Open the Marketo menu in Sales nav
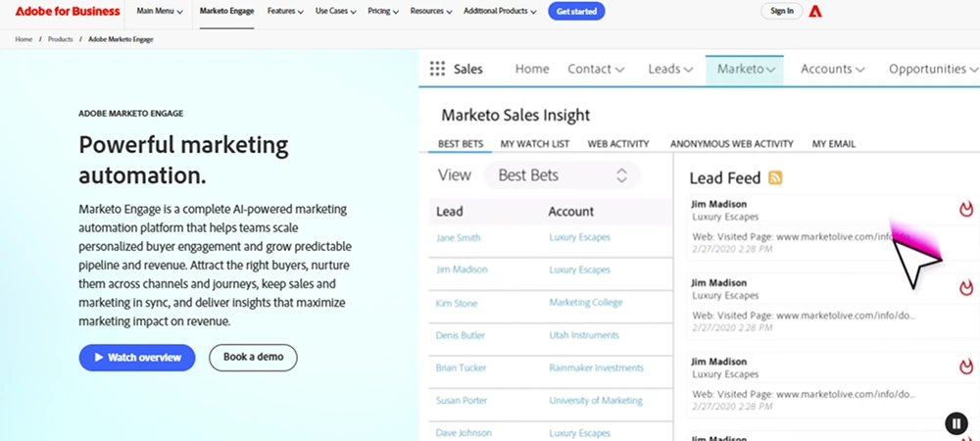Viewport: 980px width, 441px height. 745,70
